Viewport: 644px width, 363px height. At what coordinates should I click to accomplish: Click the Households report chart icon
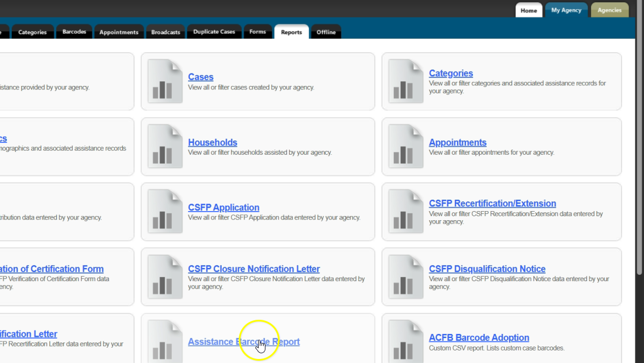pos(165,147)
